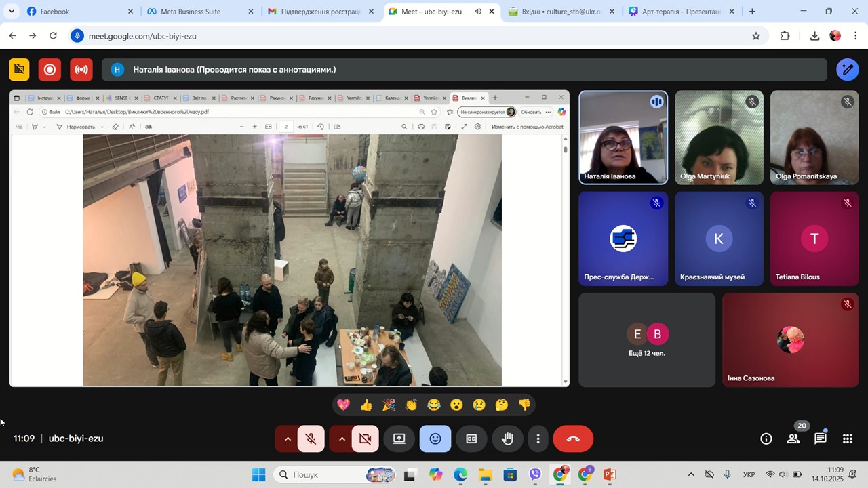Click the red recording indicator icon

[50, 69]
